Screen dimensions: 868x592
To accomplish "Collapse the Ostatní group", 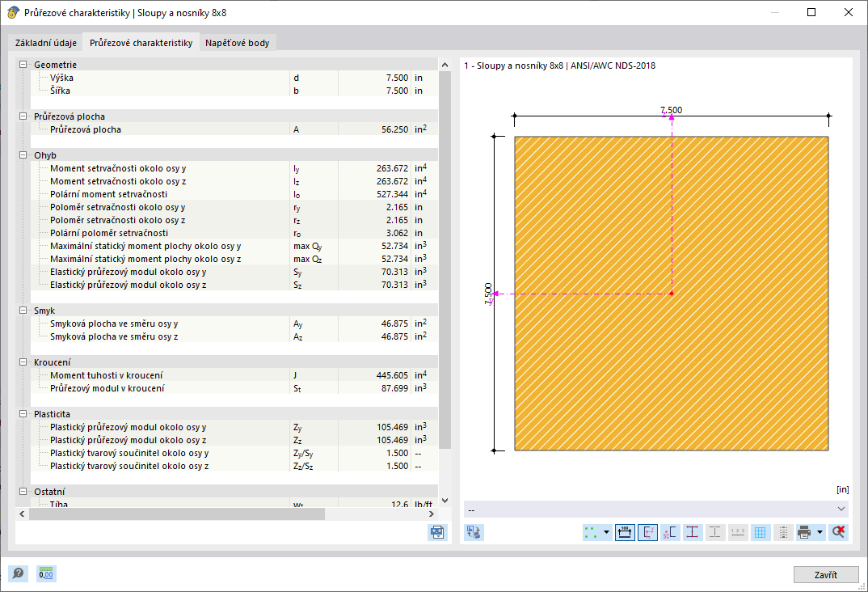I will tap(23, 491).
